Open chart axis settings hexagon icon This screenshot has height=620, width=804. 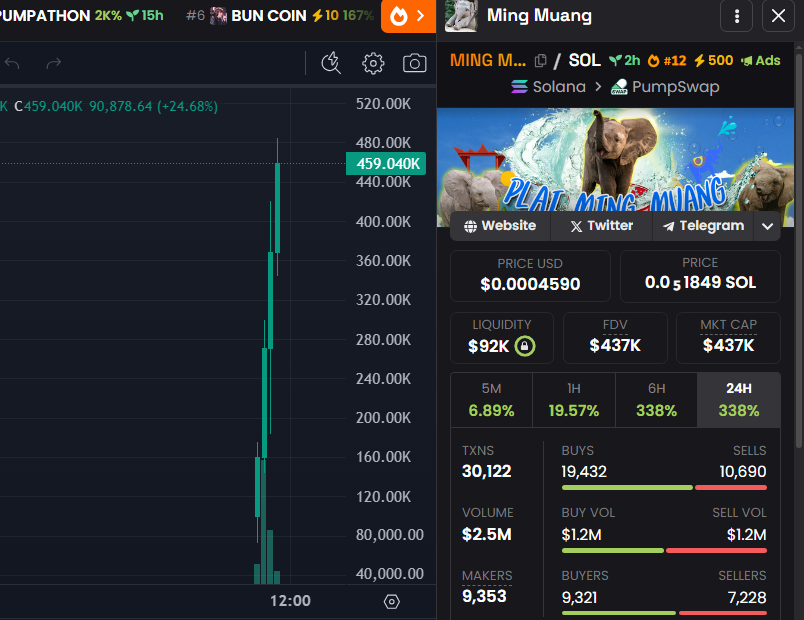point(392,601)
